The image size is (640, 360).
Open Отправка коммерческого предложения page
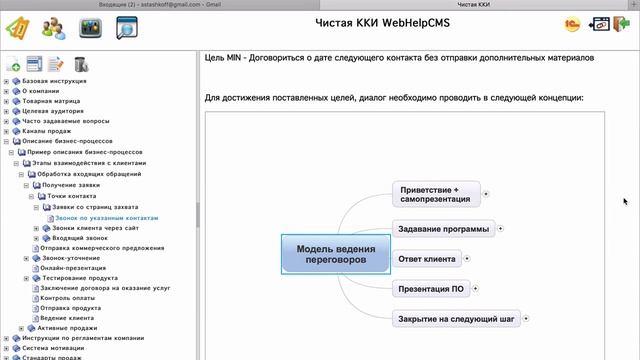[x=102, y=248]
